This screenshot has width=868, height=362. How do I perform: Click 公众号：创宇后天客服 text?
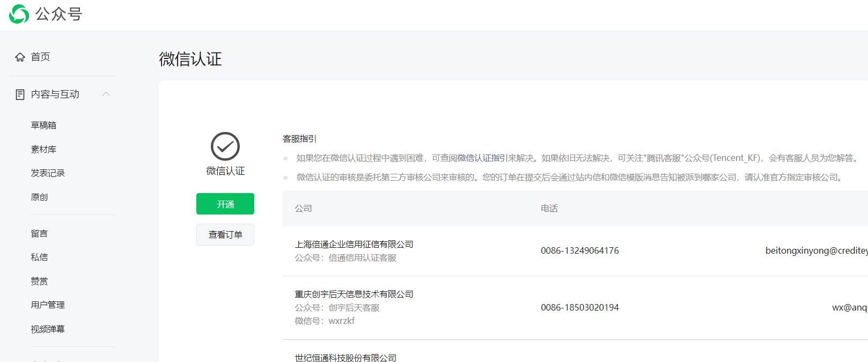[337, 307]
